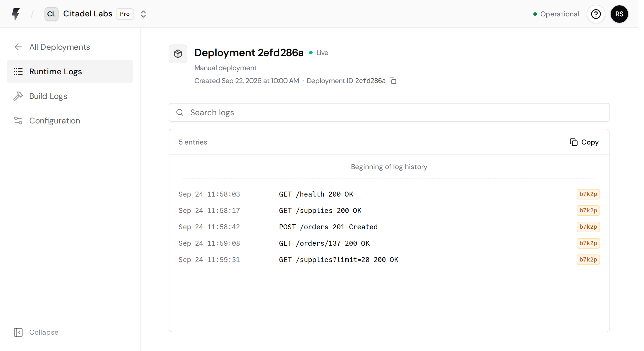
Task: Click timestamp Sep 24 11:58:03
Action: tap(209, 194)
